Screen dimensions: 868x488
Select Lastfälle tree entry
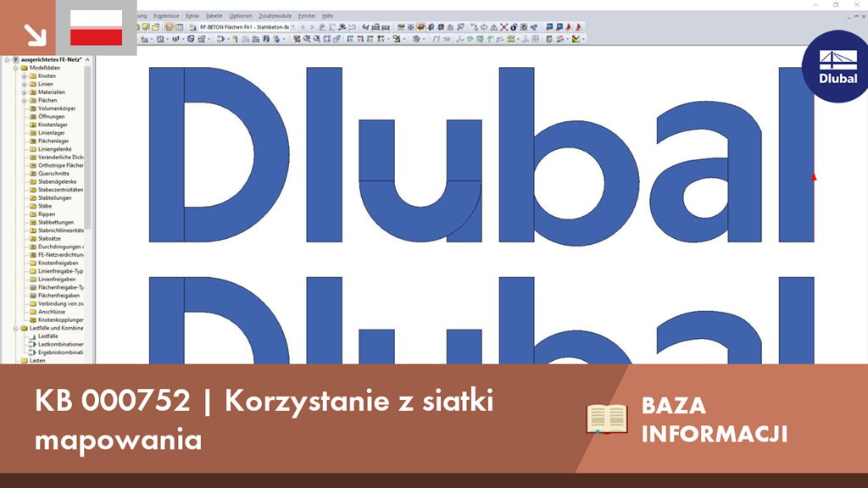pyautogui.click(x=47, y=336)
